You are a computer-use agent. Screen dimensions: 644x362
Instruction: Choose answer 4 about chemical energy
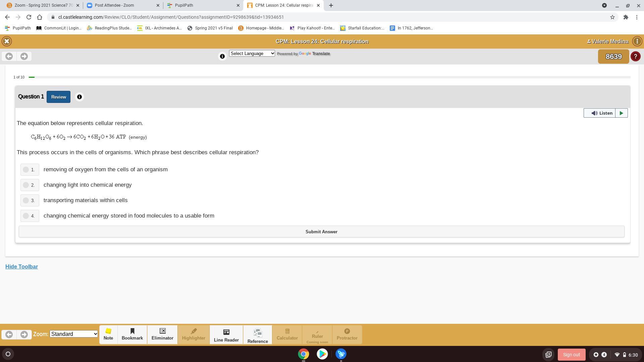tap(26, 216)
